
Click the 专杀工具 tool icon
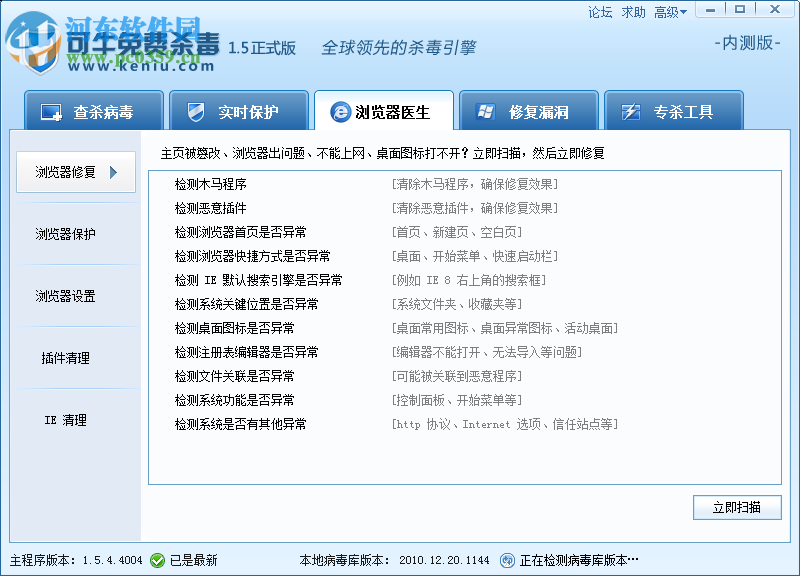pyautogui.click(x=631, y=111)
